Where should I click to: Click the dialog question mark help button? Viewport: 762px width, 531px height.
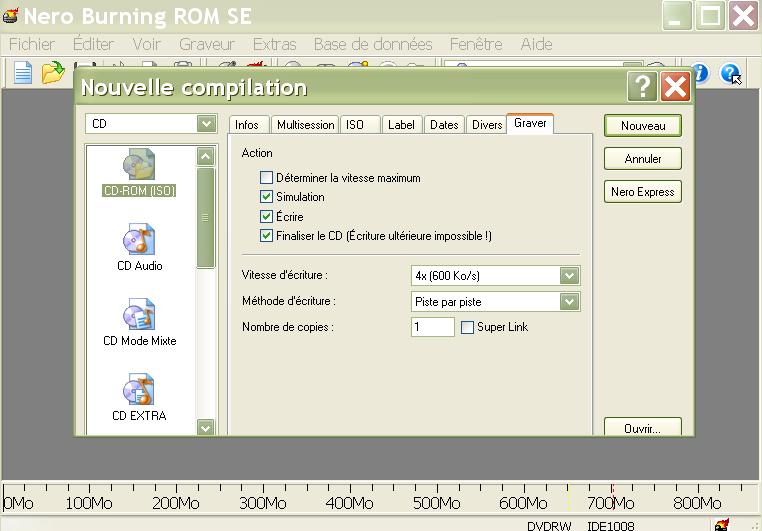642,87
